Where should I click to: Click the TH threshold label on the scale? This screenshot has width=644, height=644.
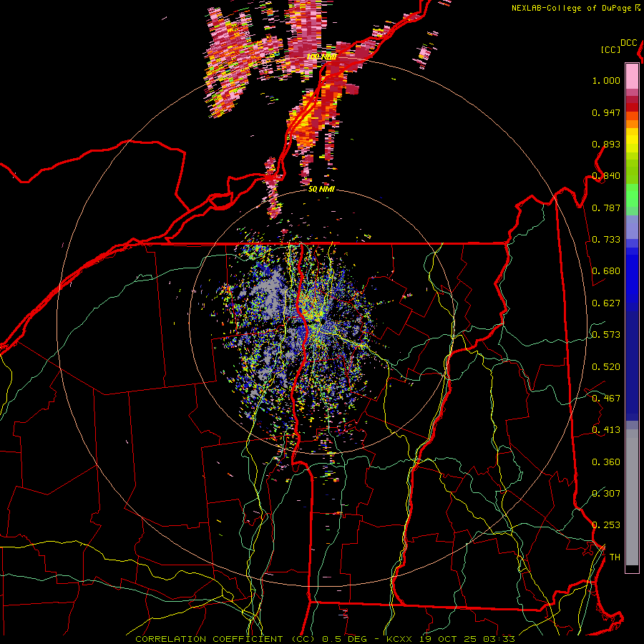[x=615, y=557]
